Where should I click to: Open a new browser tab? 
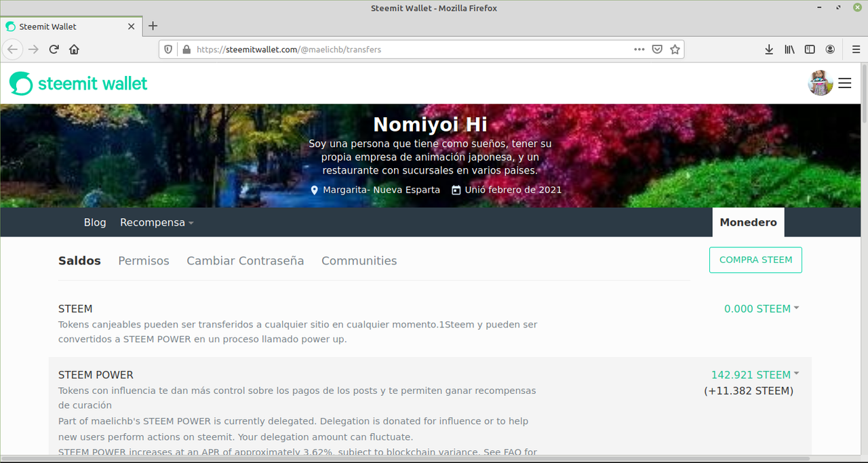pos(153,26)
